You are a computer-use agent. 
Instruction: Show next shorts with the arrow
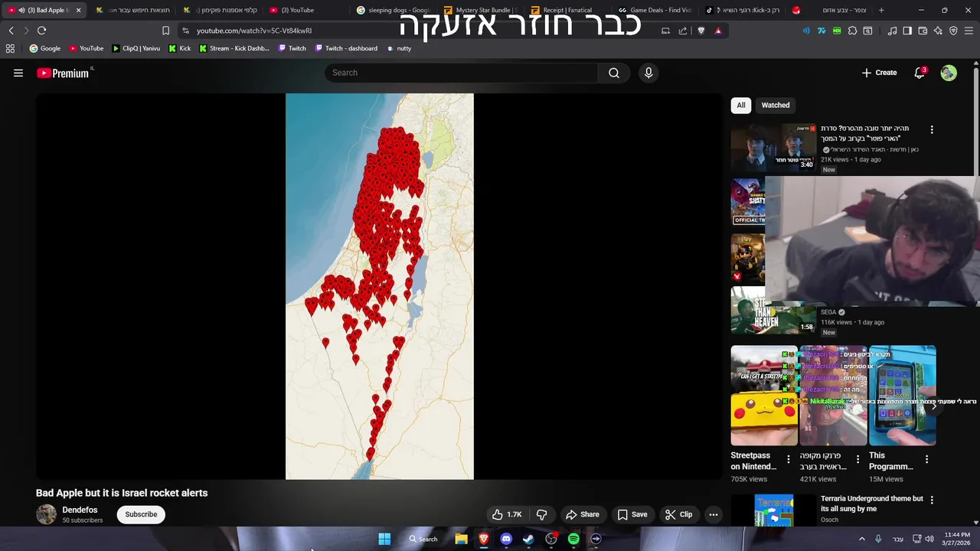[934, 406]
